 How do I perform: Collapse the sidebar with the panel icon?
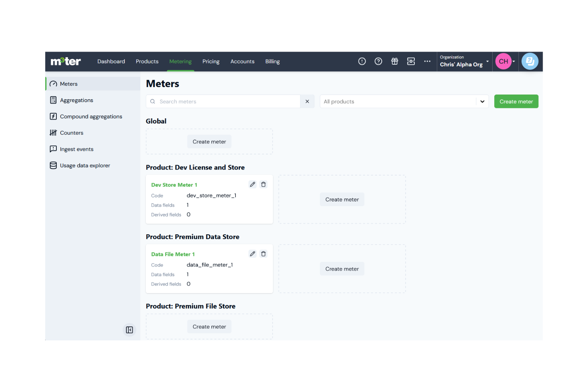[x=130, y=330]
